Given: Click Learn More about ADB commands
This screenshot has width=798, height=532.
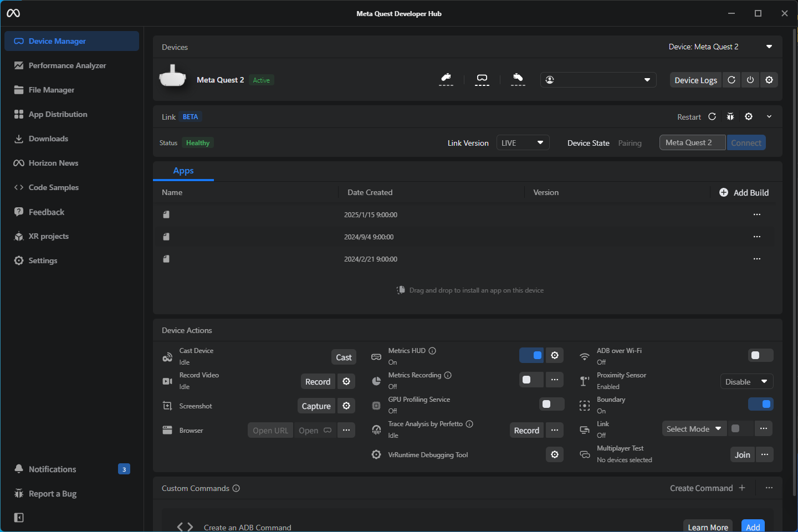Looking at the screenshot, I should click(708, 527).
